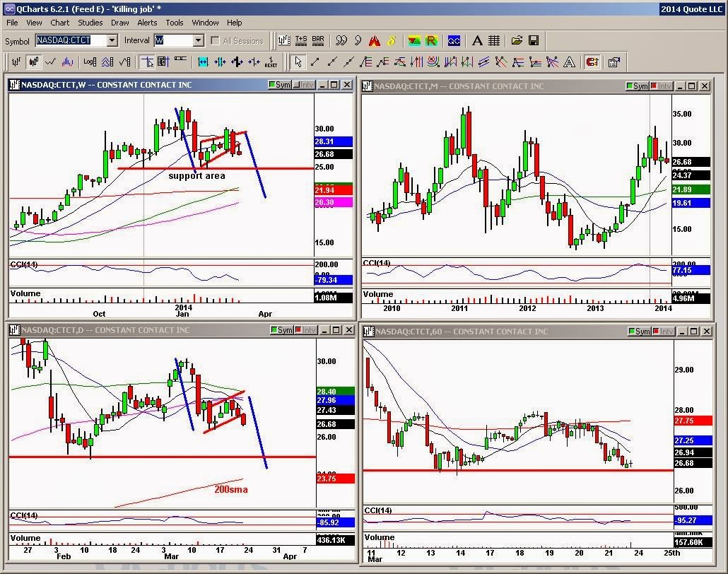
Task: Expand the Interval dropdown arrow
Action: (198, 40)
